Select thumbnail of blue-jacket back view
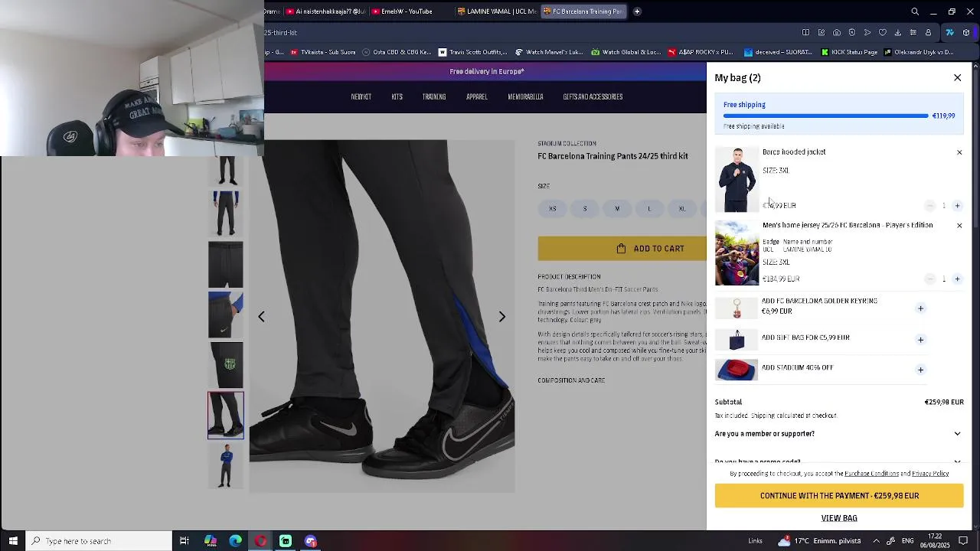The image size is (980, 551). pyautogui.click(x=226, y=214)
